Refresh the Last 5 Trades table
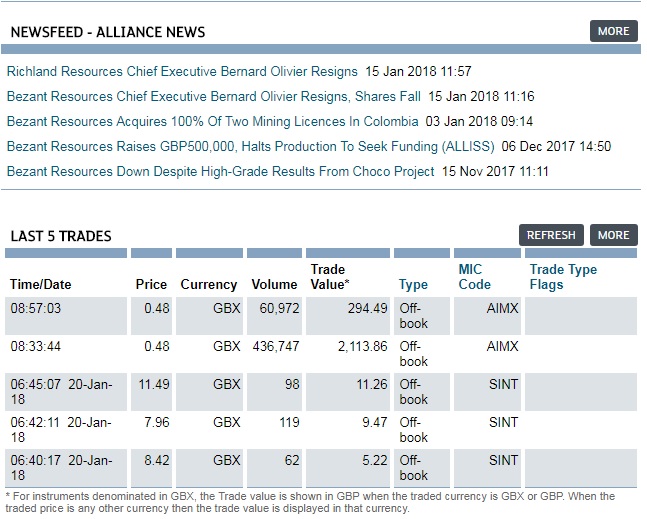647x519 pixels. coord(551,235)
